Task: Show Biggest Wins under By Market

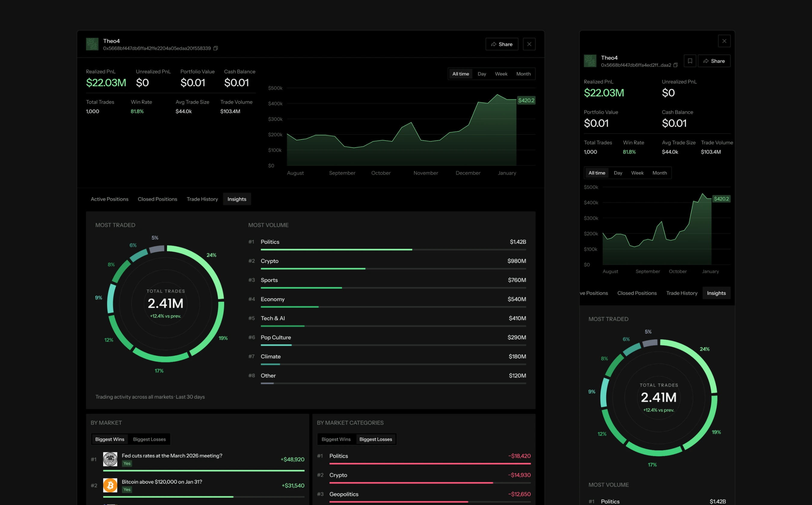Action: coord(109,439)
